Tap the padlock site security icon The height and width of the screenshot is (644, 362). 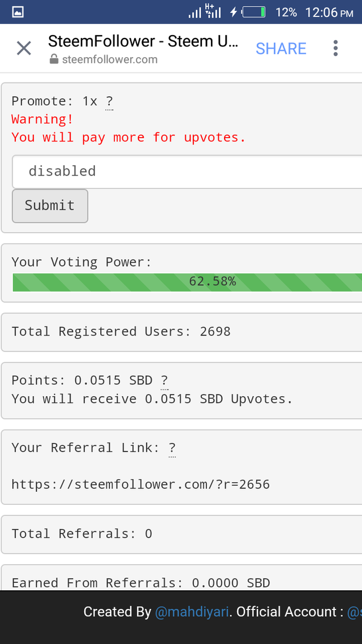click(54, 59)
